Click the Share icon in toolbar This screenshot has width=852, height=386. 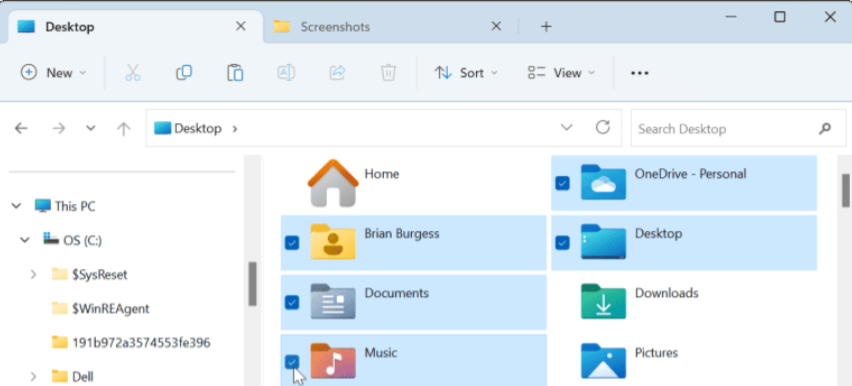pos(337,73)
